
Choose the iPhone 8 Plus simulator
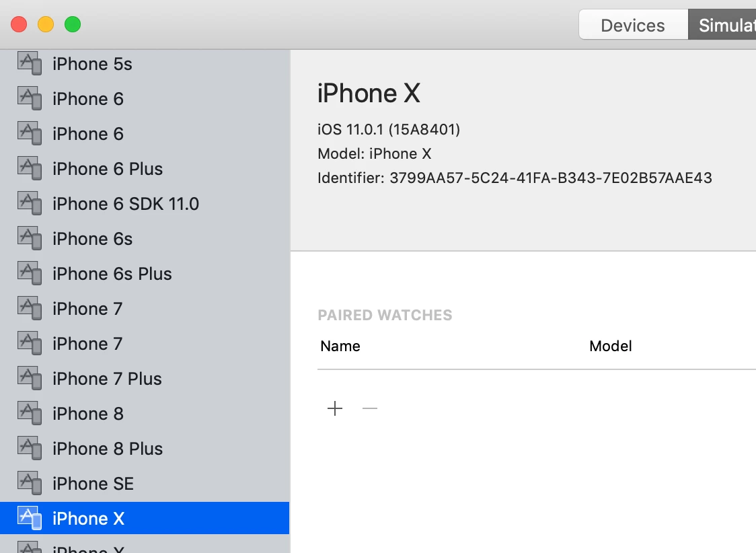pos(145,448)
